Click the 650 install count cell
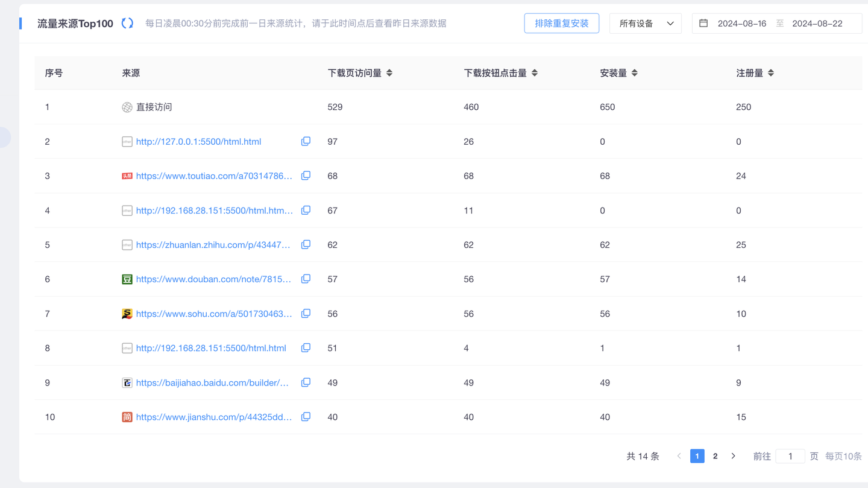Viewport: 868px width, 488px height. 608,107
